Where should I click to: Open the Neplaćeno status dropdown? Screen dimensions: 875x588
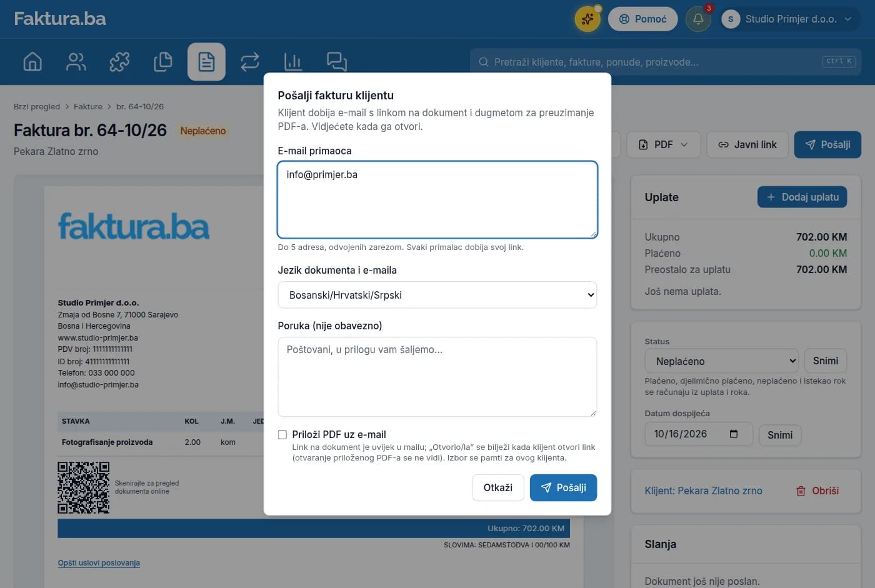coord(722,361)
